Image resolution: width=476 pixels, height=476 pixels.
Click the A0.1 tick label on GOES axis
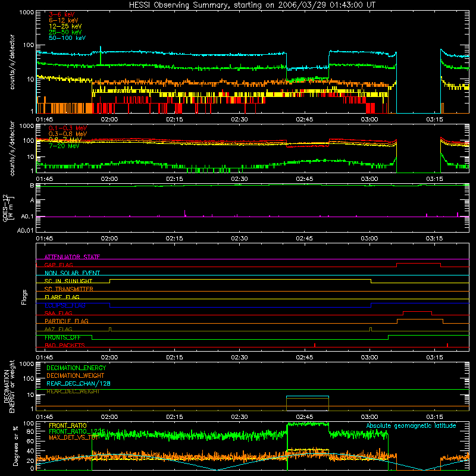[x=27, y=217]
